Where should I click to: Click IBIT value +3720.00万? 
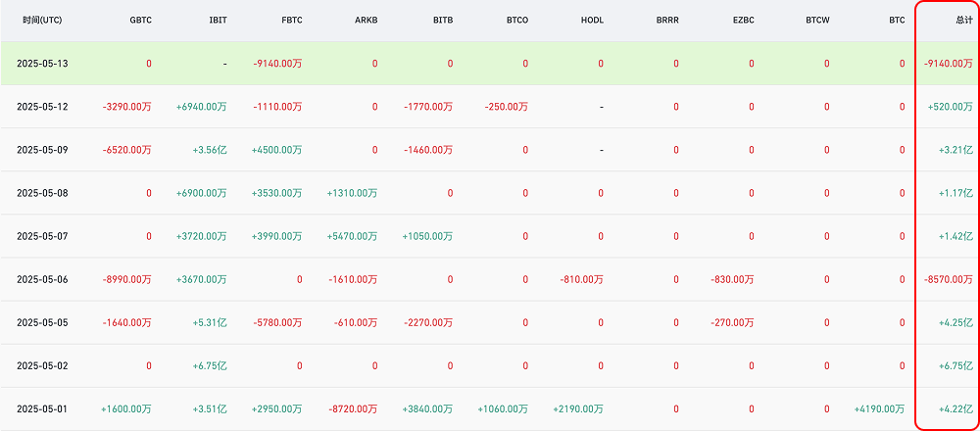coord(202,236)
